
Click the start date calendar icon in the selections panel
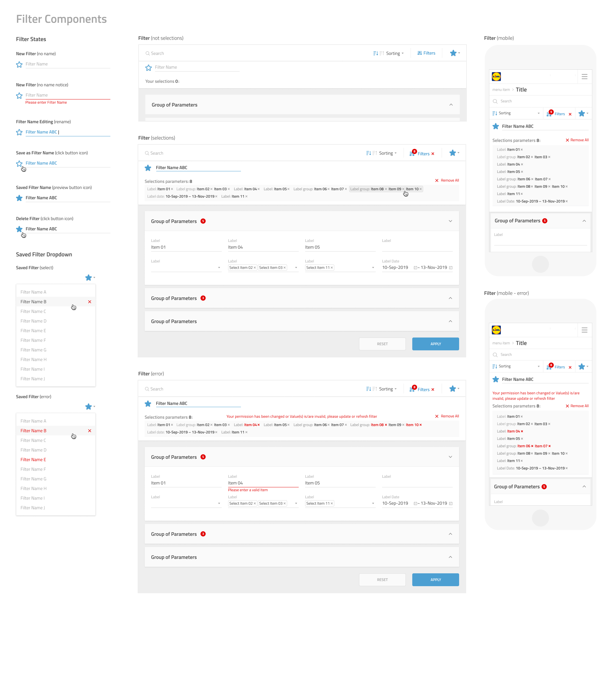415,268
